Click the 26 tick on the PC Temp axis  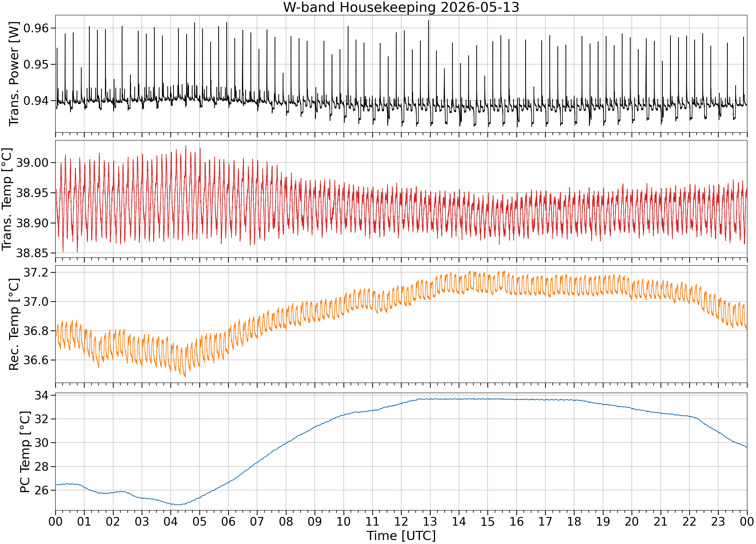coord(42,490)
